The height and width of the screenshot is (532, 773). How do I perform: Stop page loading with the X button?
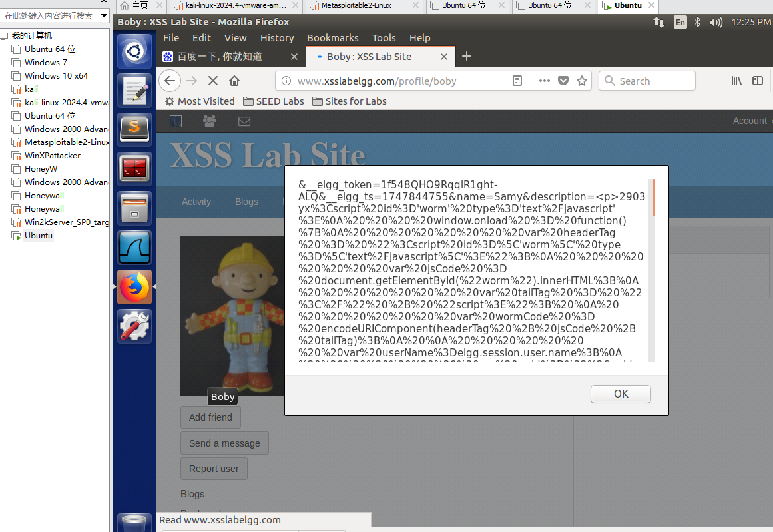click(x=213, y=81)
